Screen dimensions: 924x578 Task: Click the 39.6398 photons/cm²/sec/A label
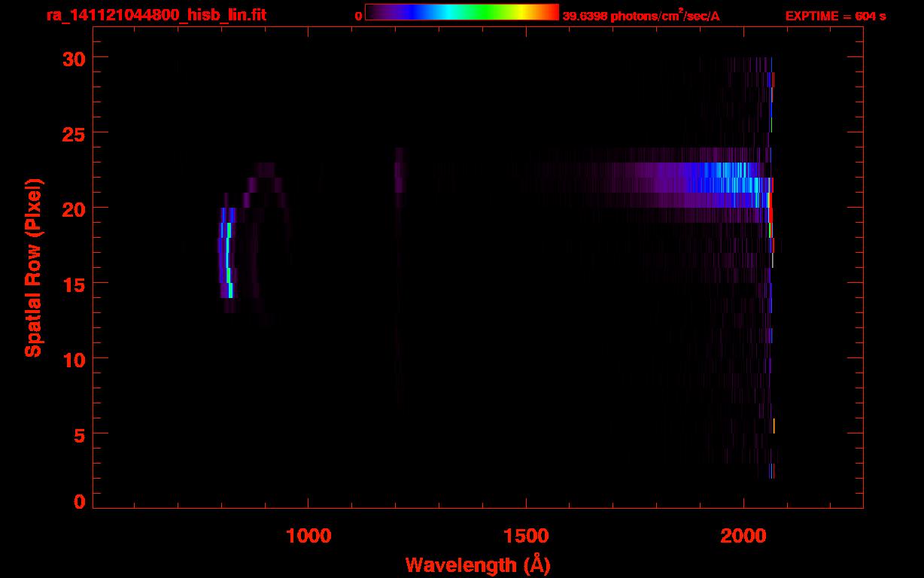click(x=641, y=15)
